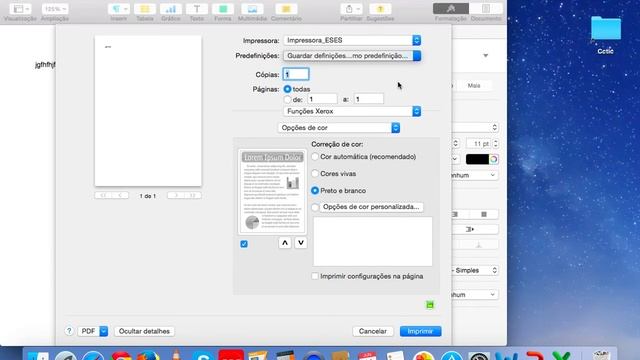Image resolution: width=640 pixels, height=360 pixels.
Task: Click the Lorem Ipsum color preview thumbnail
Action: click(272, 191)
